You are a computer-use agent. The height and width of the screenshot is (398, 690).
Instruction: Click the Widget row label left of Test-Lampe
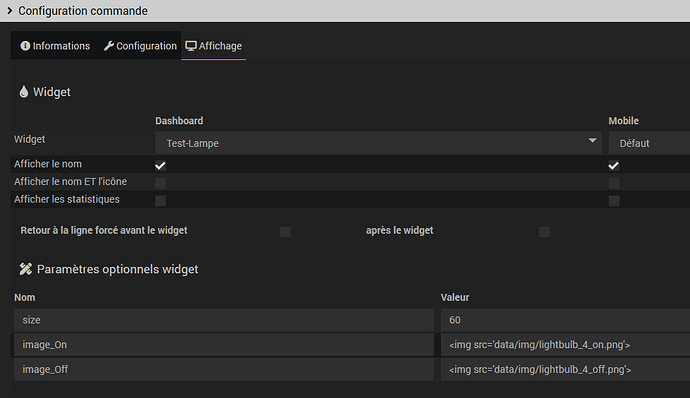[29, 139]
